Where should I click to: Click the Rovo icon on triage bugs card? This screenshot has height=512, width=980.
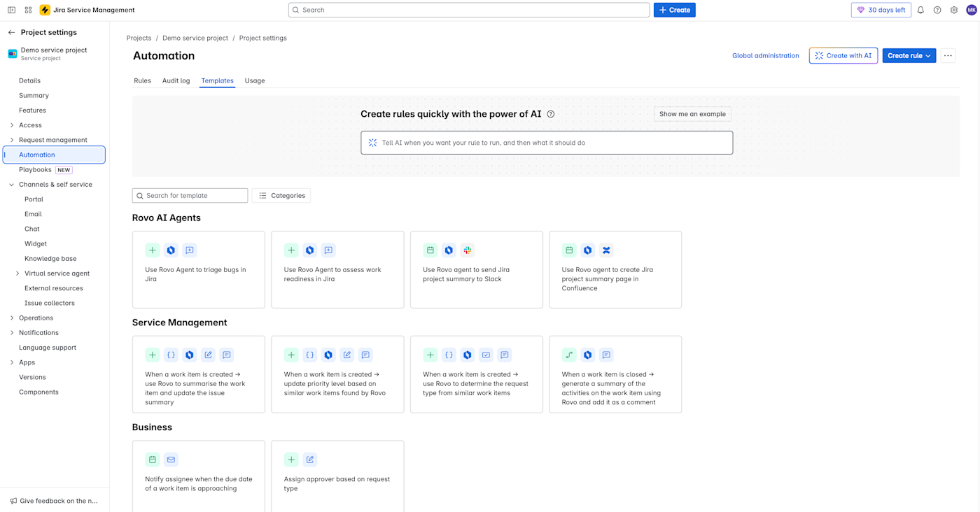(171, 250)
